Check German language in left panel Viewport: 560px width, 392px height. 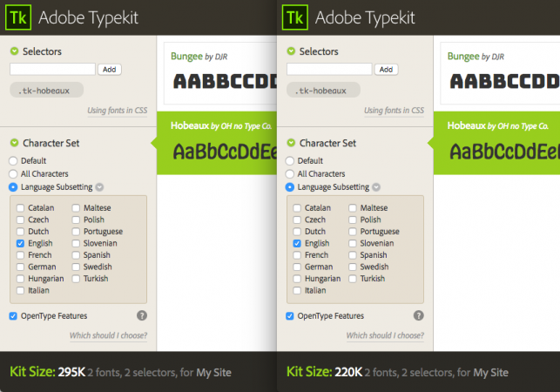click(x=20, y=267)
